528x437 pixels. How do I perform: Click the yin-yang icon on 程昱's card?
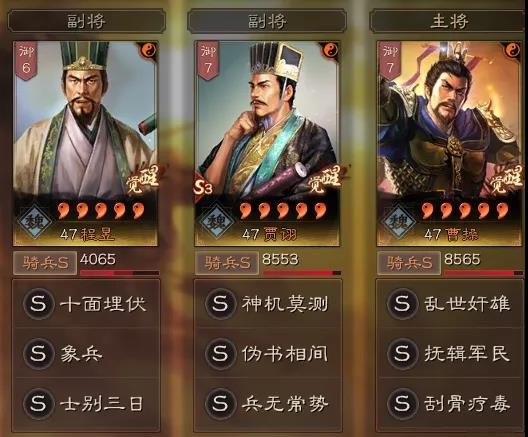point(148,50)
